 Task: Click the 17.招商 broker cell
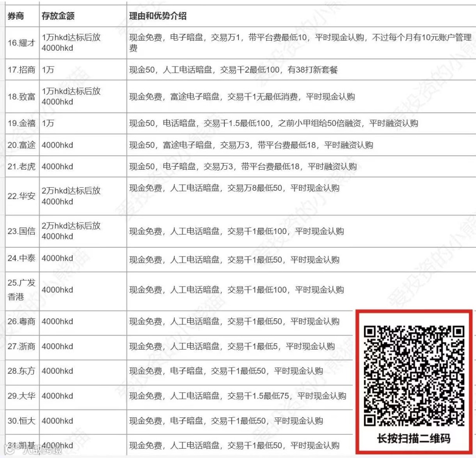pyautogui.click(x=22, y=70)
